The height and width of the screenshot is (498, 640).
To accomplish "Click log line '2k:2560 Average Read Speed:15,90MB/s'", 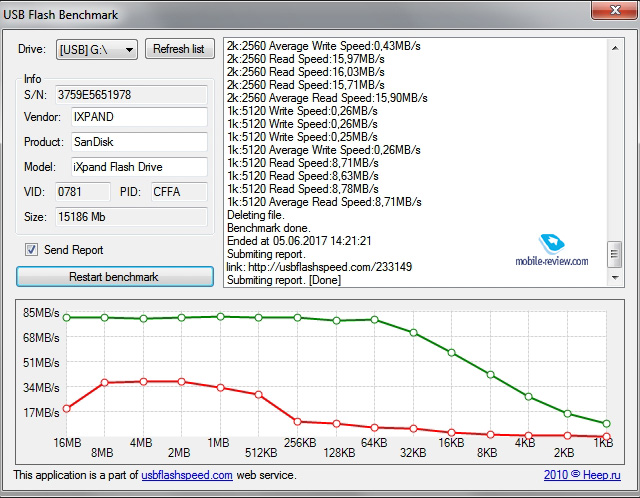I will tap(327, 98).
